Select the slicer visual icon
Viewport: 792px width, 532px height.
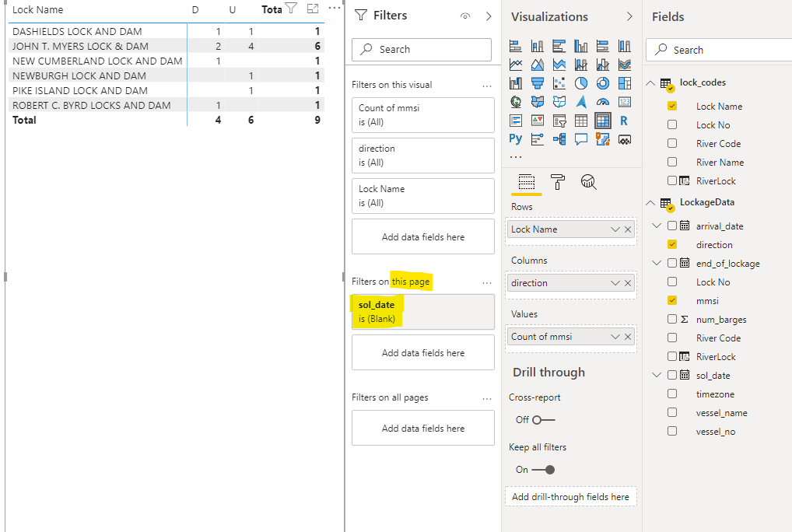[x=559, y=121]
